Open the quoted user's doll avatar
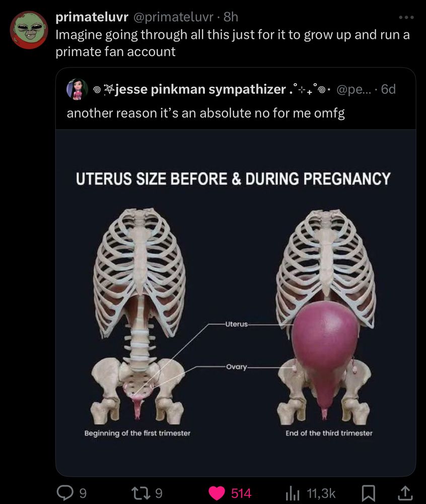Viewport: 426px width, 504px height. tap(78, 89)
